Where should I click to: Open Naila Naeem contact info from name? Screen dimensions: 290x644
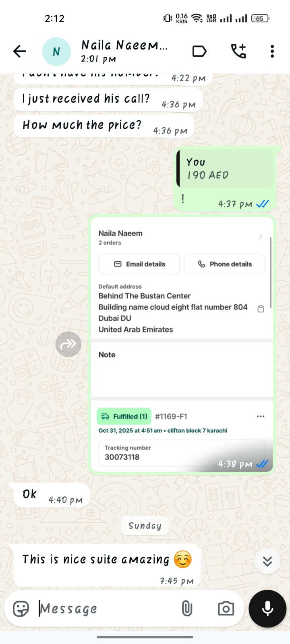tap(124, 45)
